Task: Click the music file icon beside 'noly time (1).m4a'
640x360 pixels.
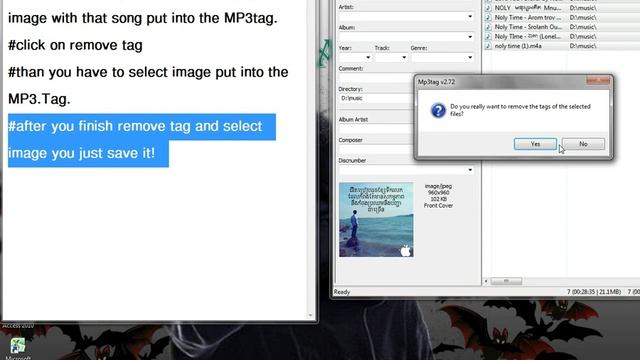Action: point(488,46)
